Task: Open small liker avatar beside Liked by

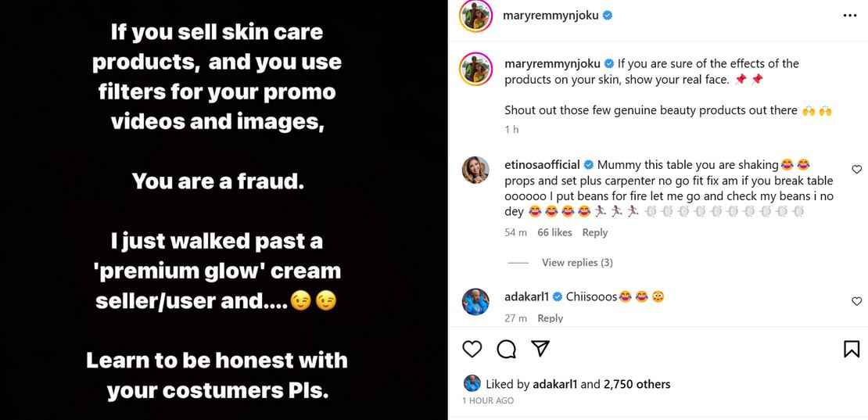Action: click(x=472, y=383)
